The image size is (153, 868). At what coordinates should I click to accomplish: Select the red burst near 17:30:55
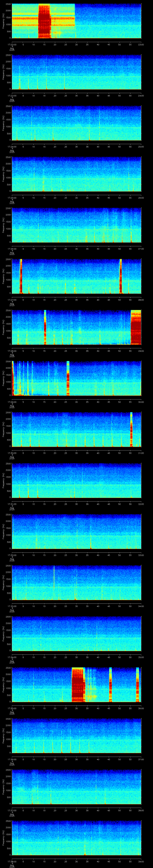131,429
